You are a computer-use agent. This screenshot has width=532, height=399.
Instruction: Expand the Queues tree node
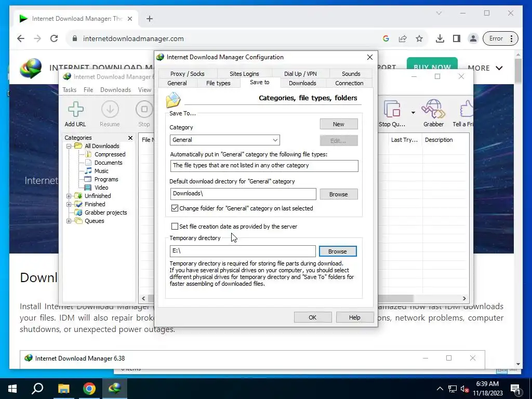coord(69,221)
